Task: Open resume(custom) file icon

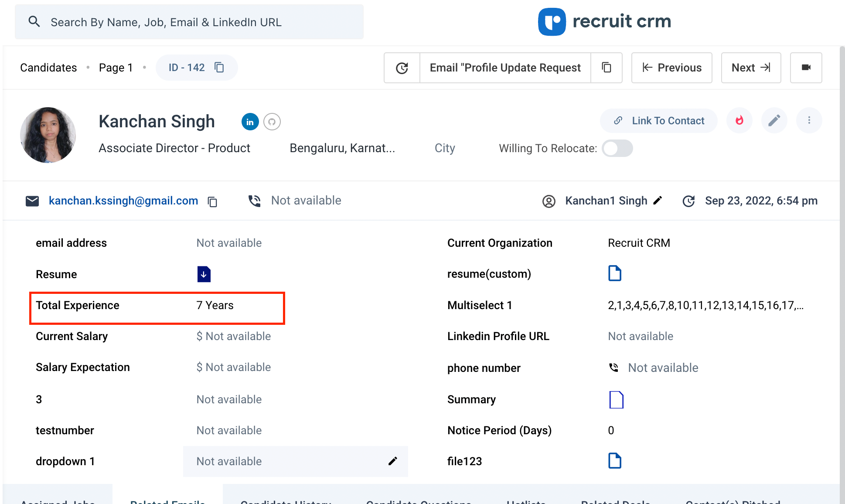Action: [615, 273]
